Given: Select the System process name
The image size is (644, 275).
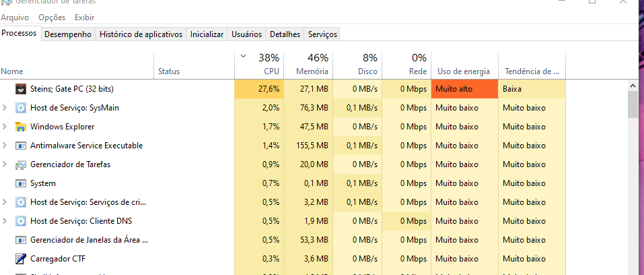Looking at the screenshot, I should coord(43,183).
